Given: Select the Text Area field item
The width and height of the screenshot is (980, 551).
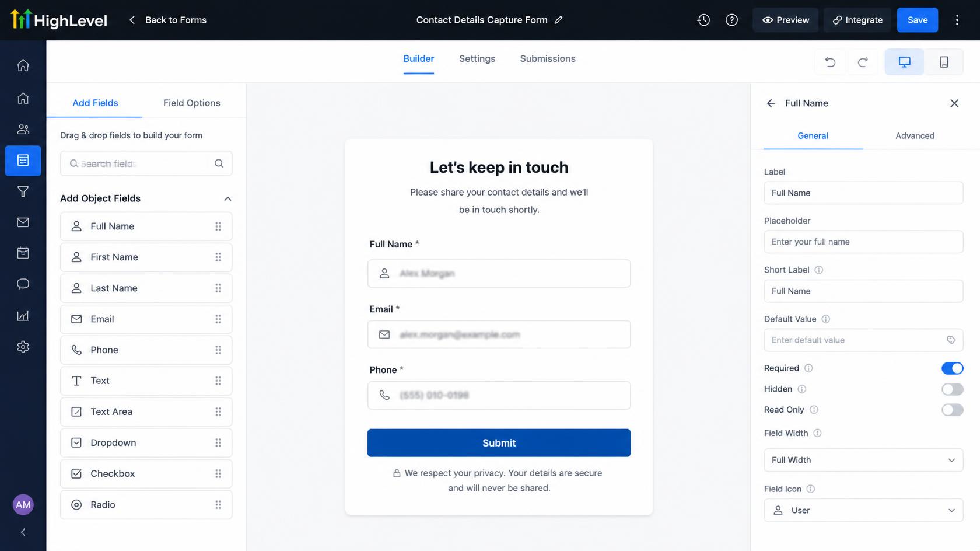Looking at the screenshot, I should pos(146,411).
